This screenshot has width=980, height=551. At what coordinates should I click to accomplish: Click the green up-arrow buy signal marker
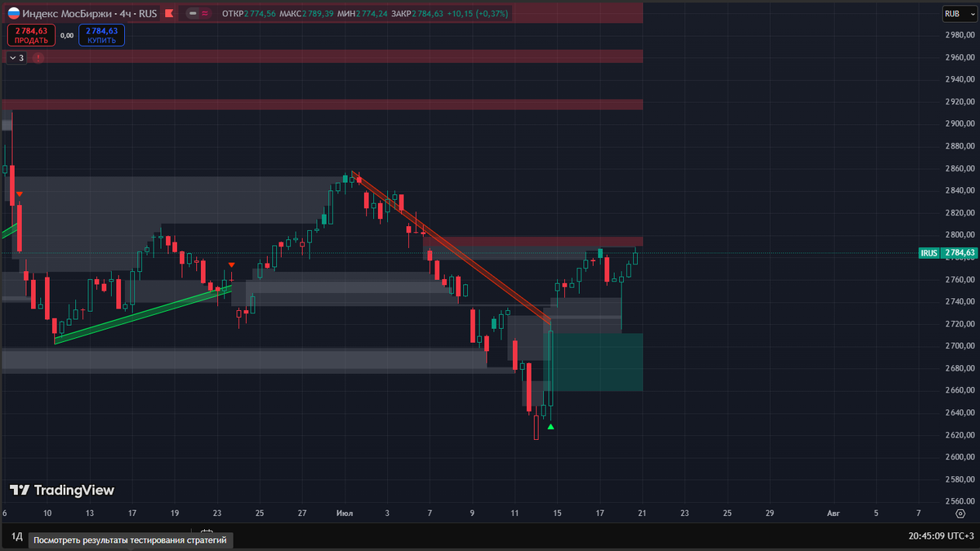coord(550,426)
